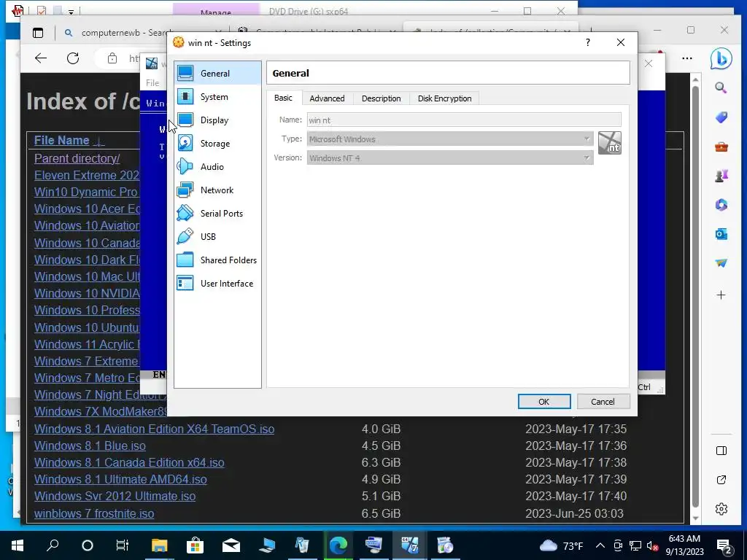Image resolution: width=747 pixels, height=560 pixels.
Task: Open the Outlook icon in Edge sidebar
Action: (721, 234)
